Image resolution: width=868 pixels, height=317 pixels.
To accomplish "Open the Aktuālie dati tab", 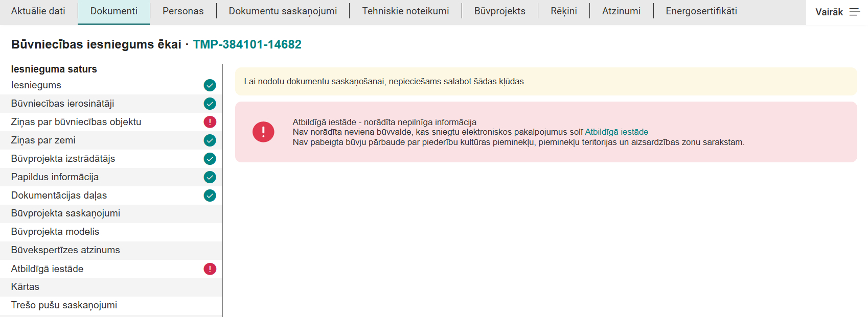I will point(38,11).
